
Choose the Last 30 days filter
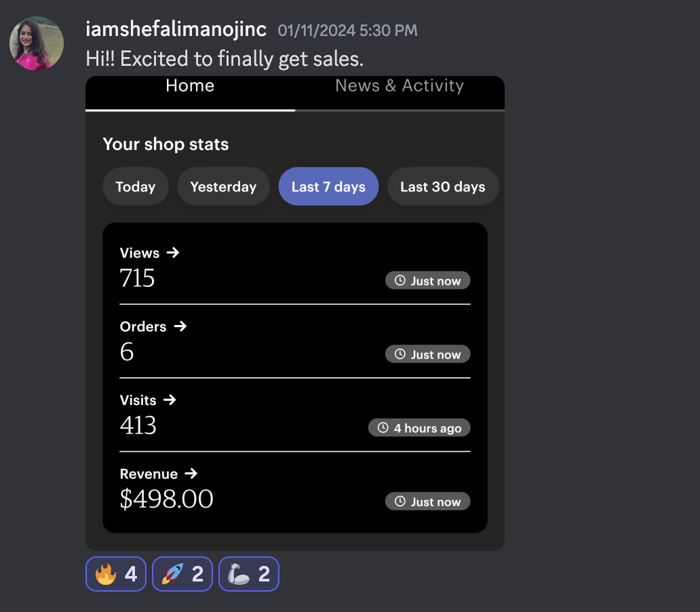pos(443,187)
